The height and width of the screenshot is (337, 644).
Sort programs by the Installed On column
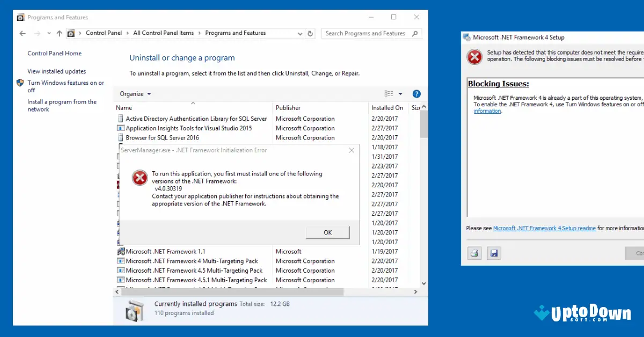387,107
